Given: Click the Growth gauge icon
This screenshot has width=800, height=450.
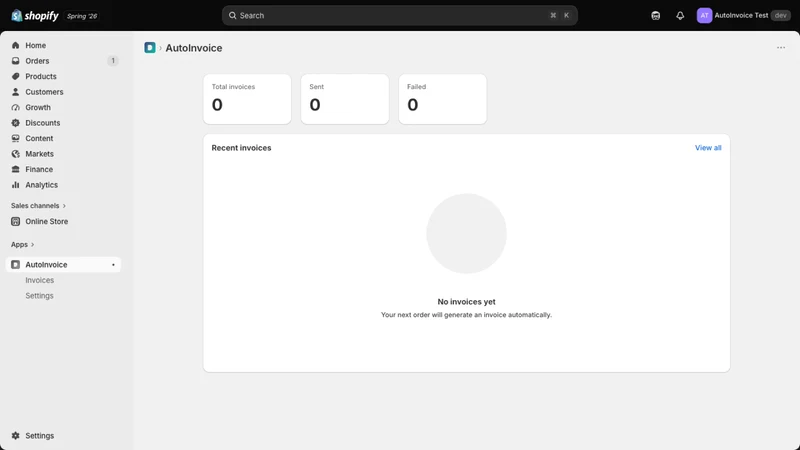Looking at the screenshot, I should (15, 108).
